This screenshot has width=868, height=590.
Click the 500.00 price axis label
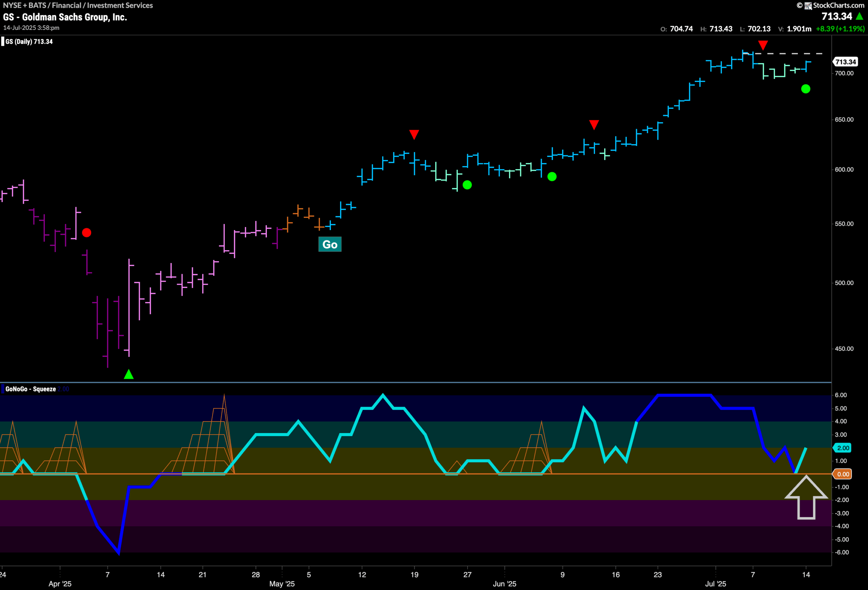[844, 283]
